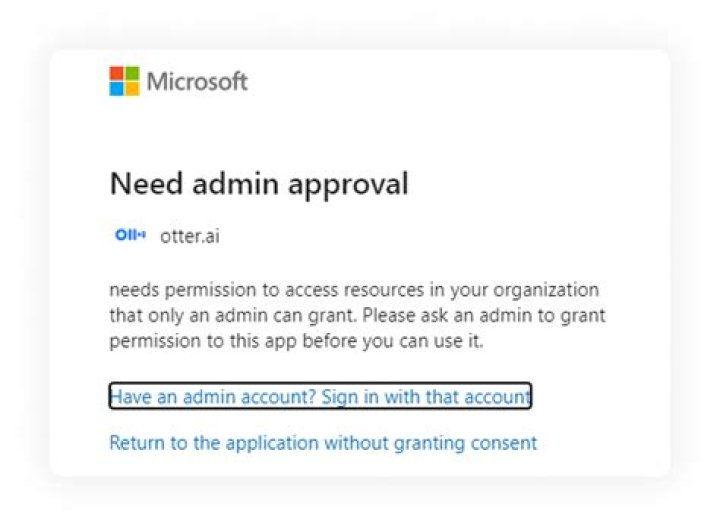Select the yellow square of Microsoft logo
720x526 pixels.
[x=132, y=89]
